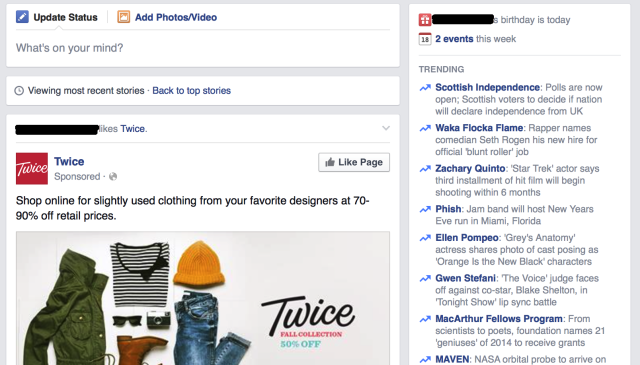Click the Add Photos/Video picture icon
The image size is (640, 365).
coord(124,17)
